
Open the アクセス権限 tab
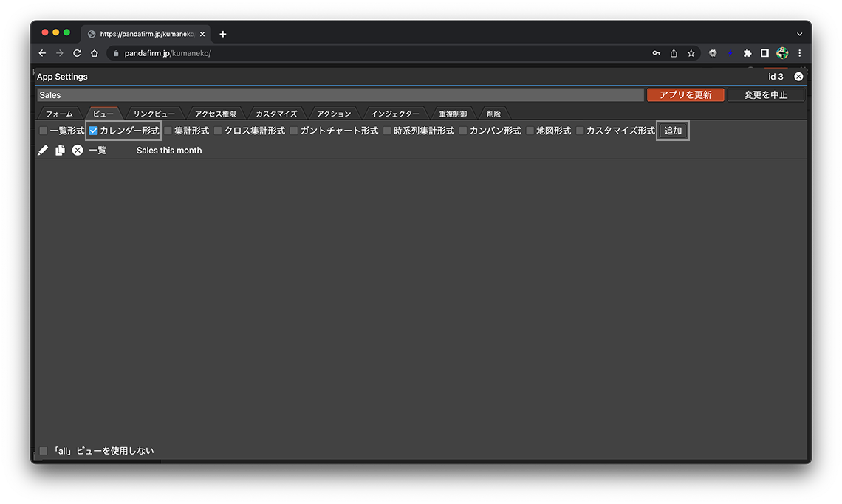pyautogui.click(x=215, y=114)
